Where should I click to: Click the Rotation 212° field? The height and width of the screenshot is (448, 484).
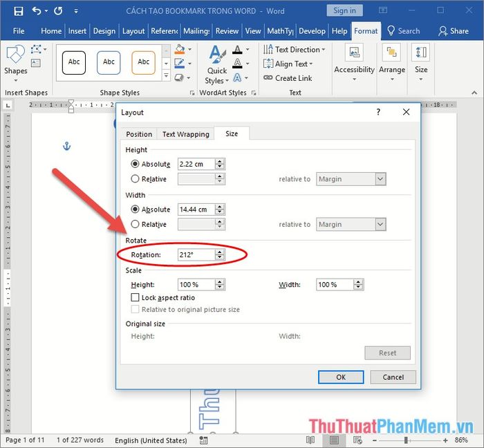[196, 255]
